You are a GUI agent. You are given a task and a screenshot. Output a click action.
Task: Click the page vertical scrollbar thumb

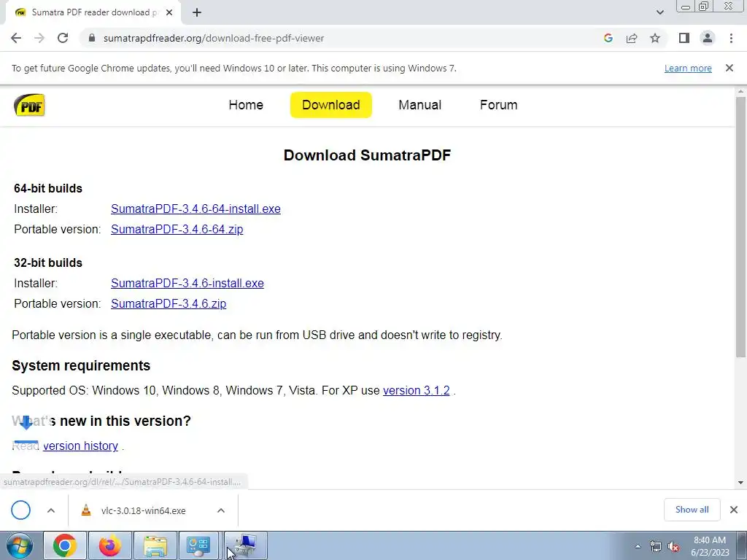tap(740, 227)
